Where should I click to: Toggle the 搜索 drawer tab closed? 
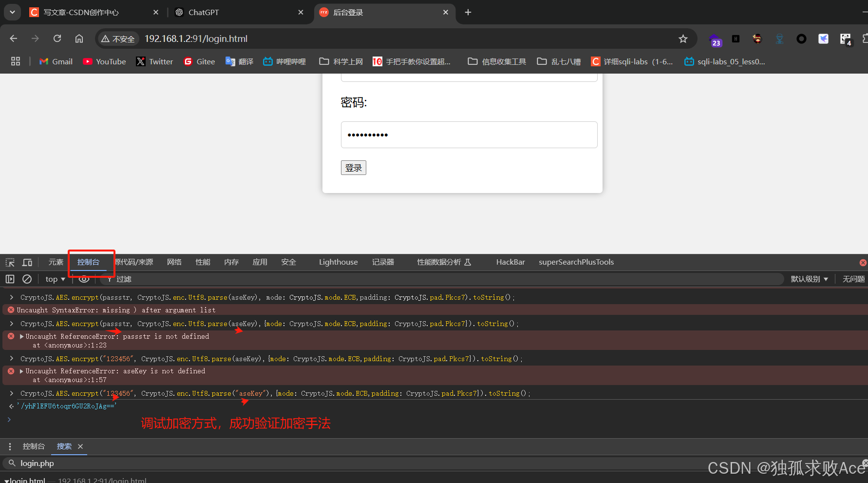point(80,446)
